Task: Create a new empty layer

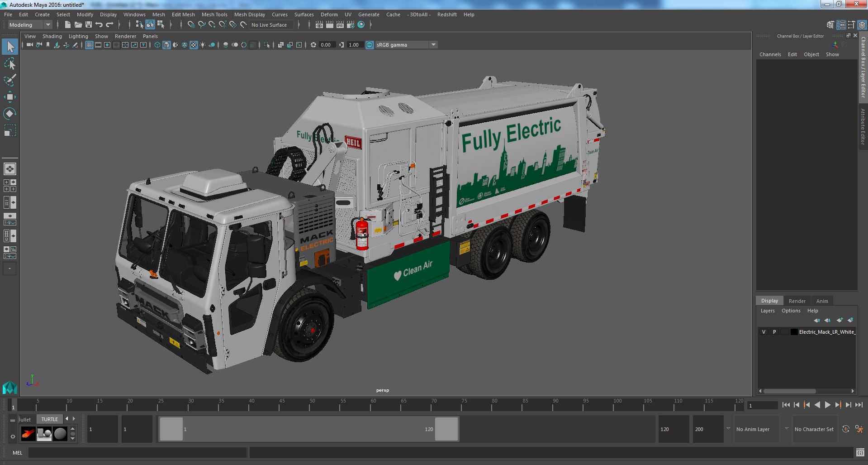Action: 840,320
